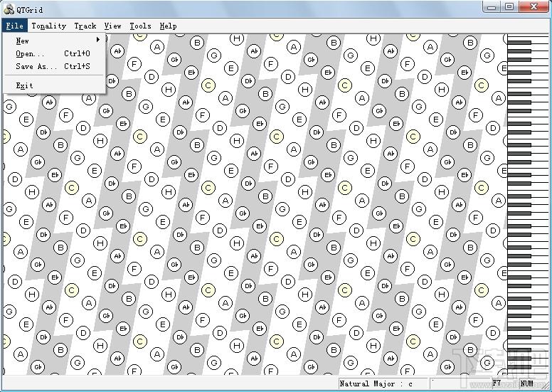Expand the New submenu in File menu

coord(54,41)
